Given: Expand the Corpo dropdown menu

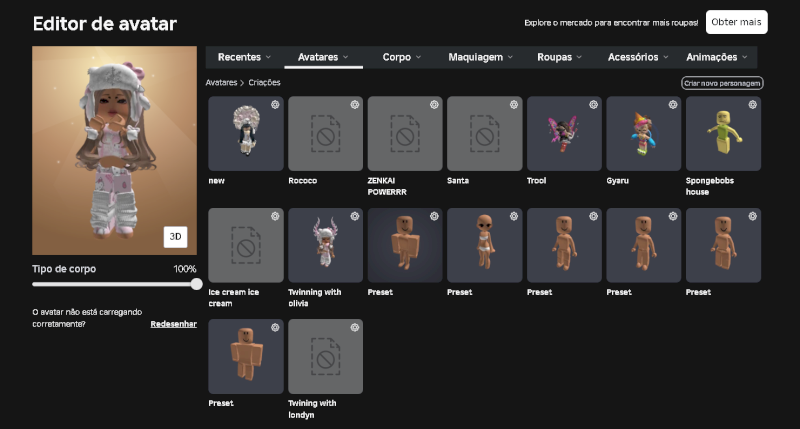Looking at the screenshot, I should tap(402, 57).
